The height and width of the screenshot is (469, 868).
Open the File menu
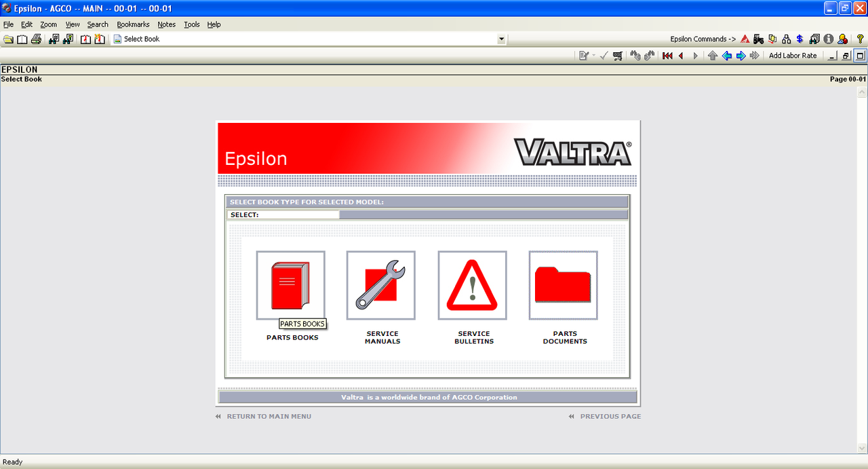[x=8, y=24]
